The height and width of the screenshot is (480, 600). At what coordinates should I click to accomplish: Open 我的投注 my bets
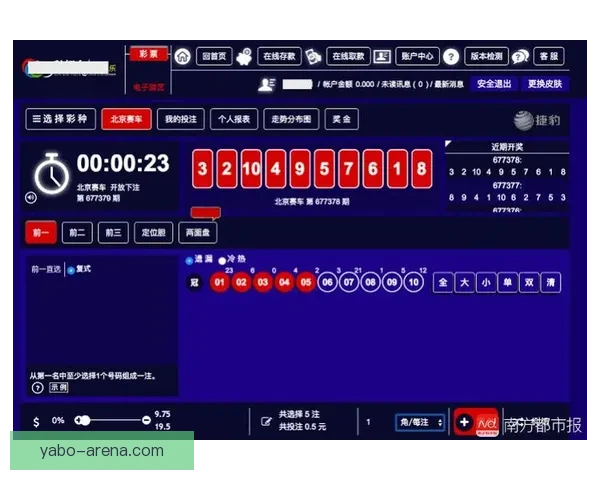click(x=181, y=119)
